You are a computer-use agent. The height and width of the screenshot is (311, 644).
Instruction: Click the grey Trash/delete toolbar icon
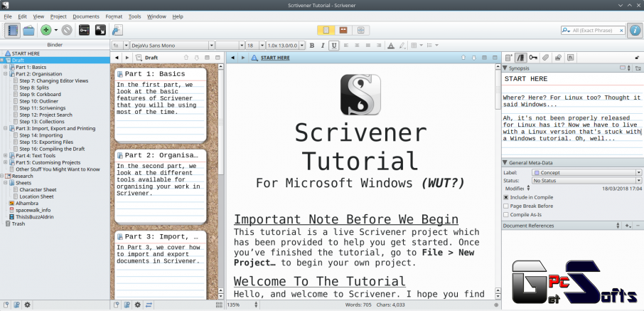[x=67, y=30]
